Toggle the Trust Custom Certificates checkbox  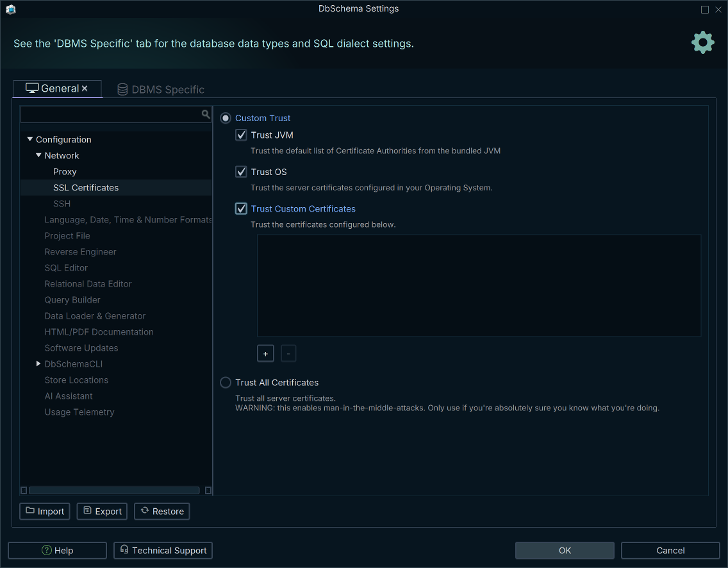pos(241,208)
